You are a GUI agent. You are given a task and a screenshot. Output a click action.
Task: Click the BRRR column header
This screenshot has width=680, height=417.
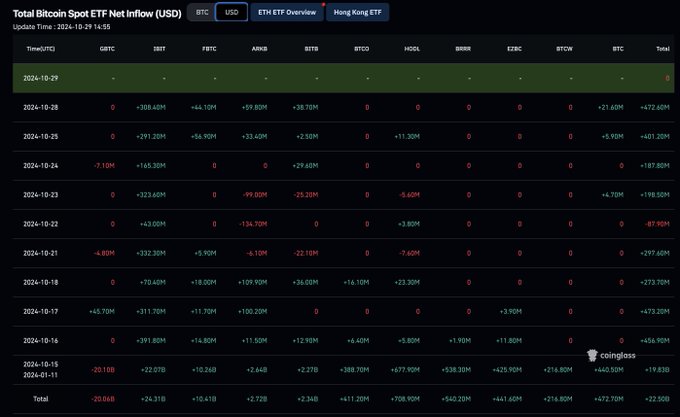(x=463, y=49)
